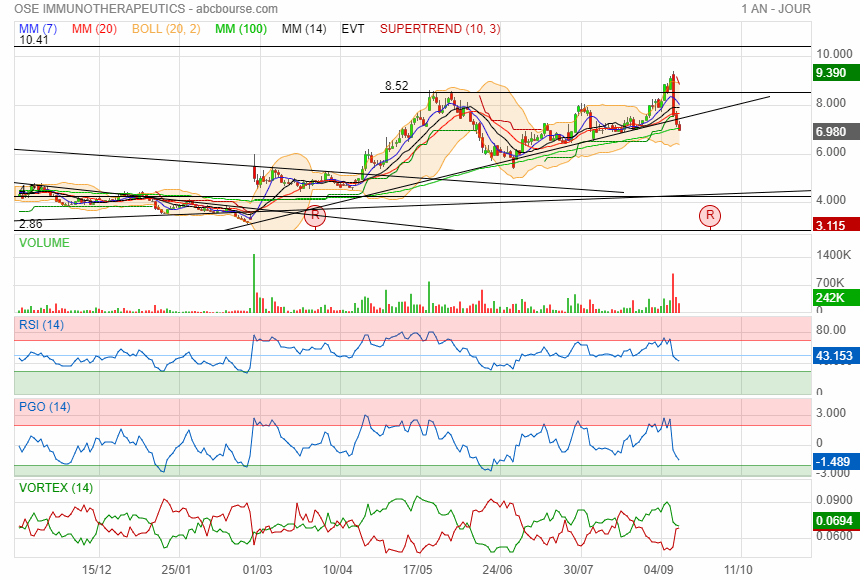Click the 3.000 PGO axis label
Viewport: 860px width, 580px height.
point(831,413)
